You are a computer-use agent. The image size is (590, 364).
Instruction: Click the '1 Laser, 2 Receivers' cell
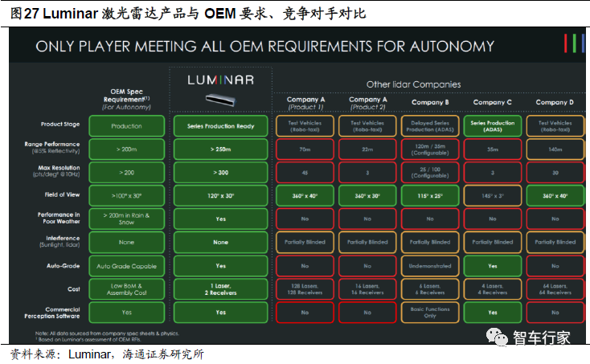tap(220, 289)
